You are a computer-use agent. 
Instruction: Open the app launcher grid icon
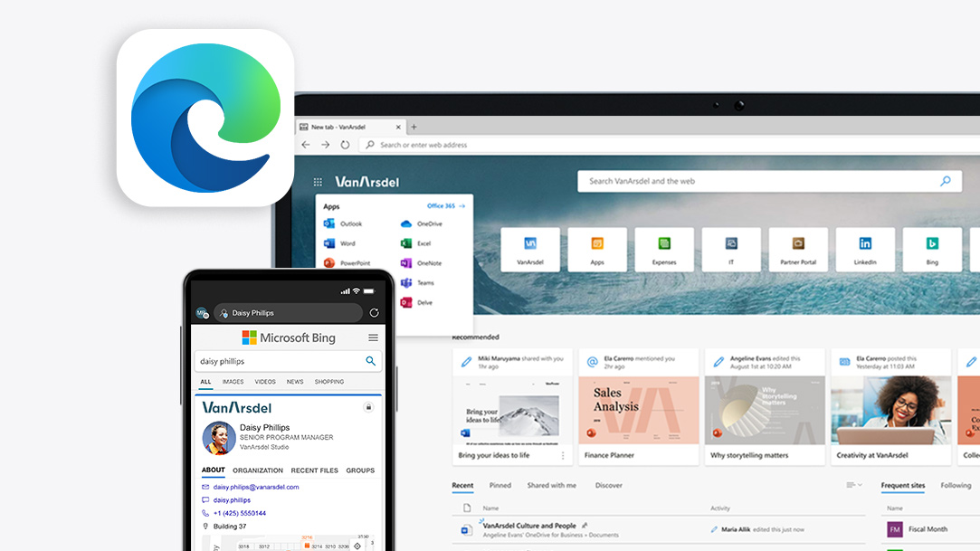click(317, 181)
